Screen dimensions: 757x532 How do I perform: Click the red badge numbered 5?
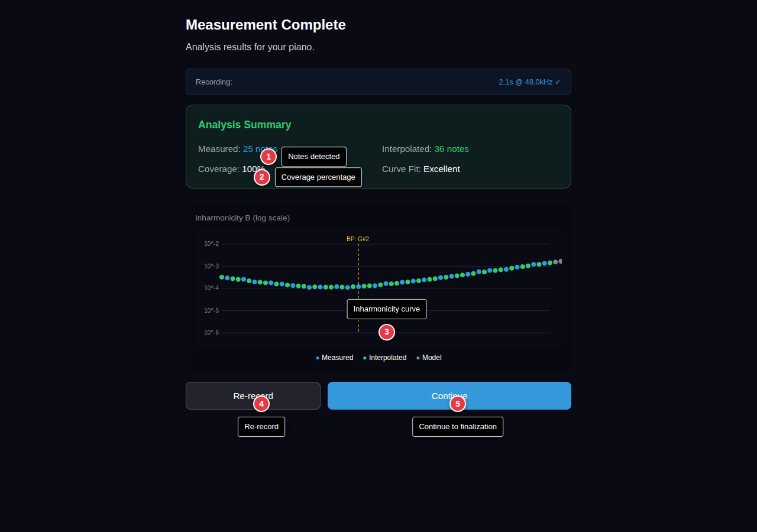(458, 403)
